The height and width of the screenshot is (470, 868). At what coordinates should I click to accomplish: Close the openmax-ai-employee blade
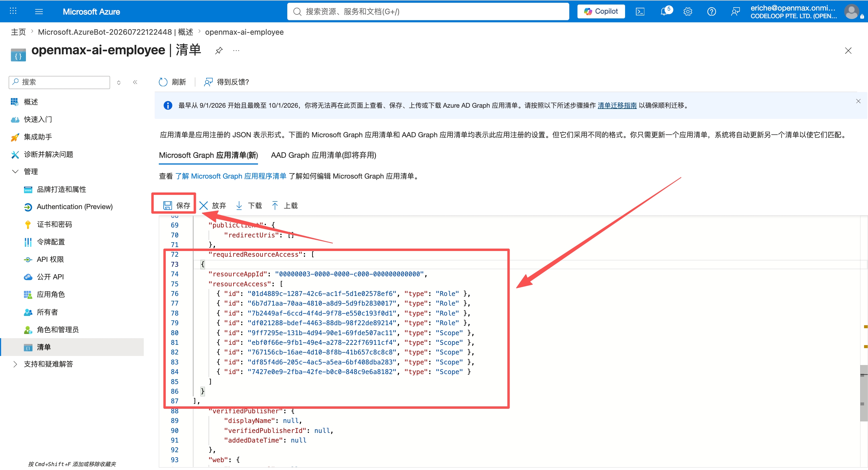[x=848, y=51]
